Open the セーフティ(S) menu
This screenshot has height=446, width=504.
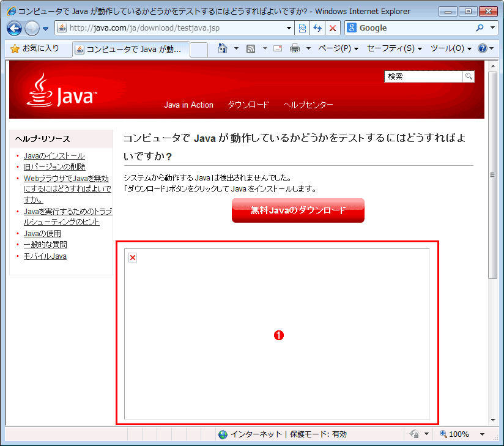(x=395, y=48)
